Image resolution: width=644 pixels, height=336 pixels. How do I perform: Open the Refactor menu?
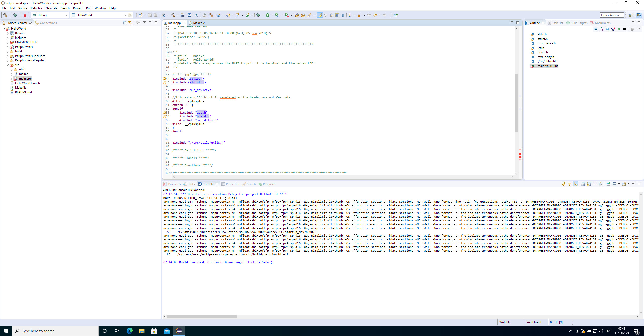36,8
